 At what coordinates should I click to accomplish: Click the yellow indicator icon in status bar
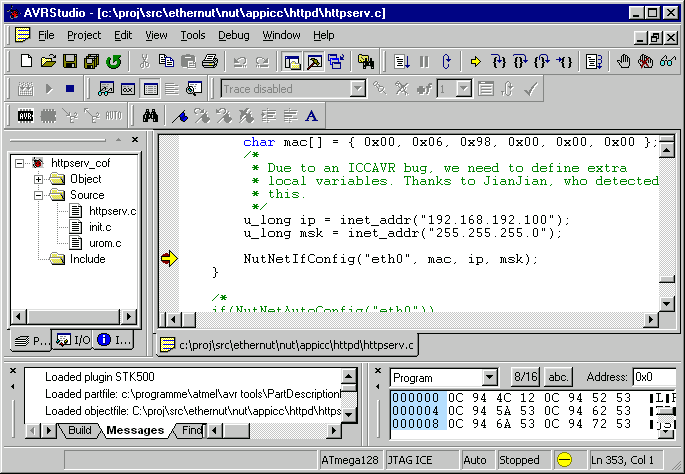564,459
